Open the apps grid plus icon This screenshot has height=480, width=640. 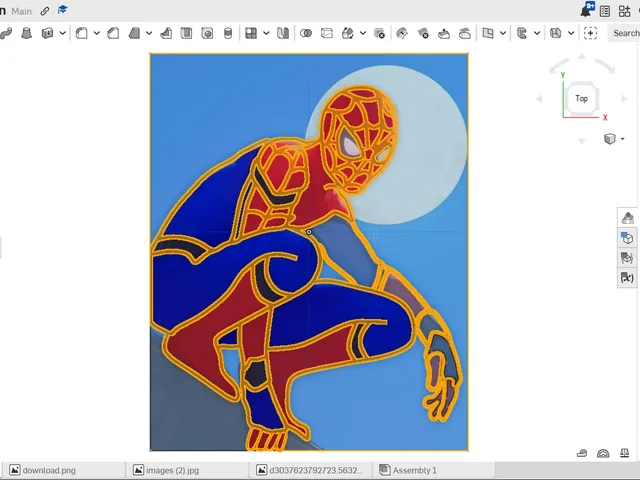pyautogui.click(x=624, y=11)
